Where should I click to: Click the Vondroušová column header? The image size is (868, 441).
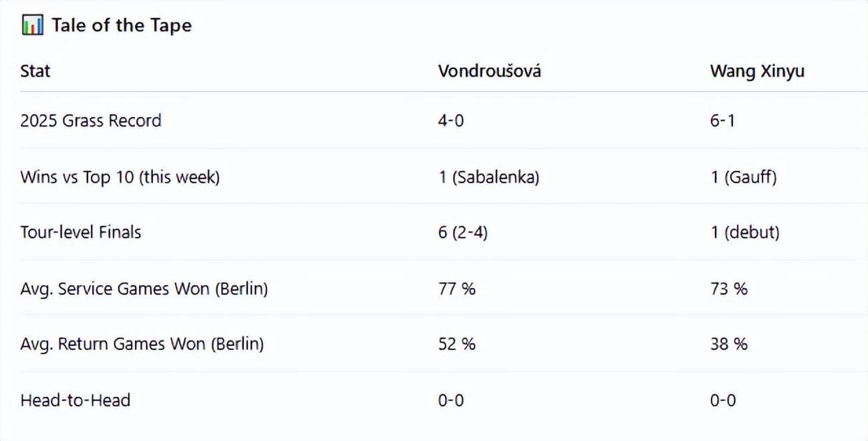[x=489, y=71]
